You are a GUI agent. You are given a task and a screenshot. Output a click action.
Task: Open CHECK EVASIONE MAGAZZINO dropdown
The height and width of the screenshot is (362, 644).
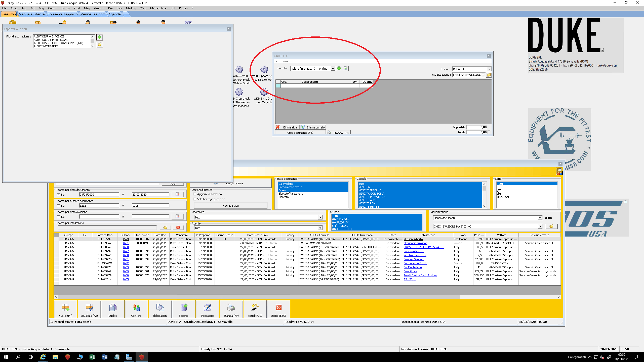pos(540,227)
